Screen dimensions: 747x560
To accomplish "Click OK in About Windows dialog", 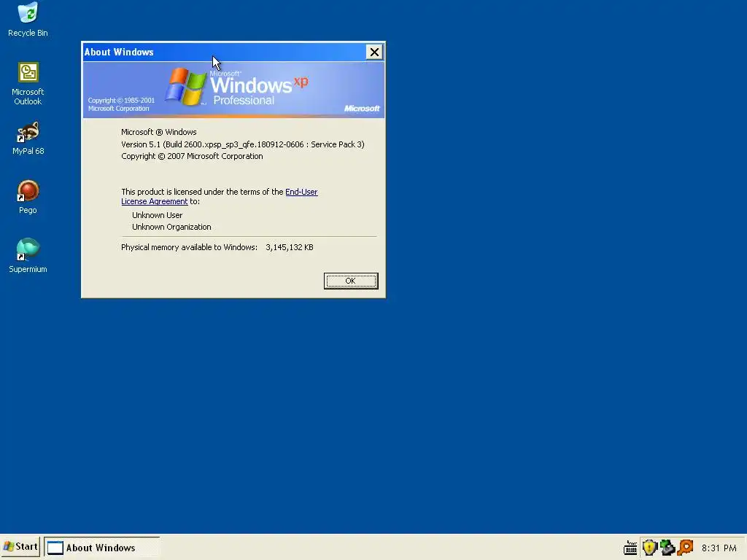I will (351, 281).
